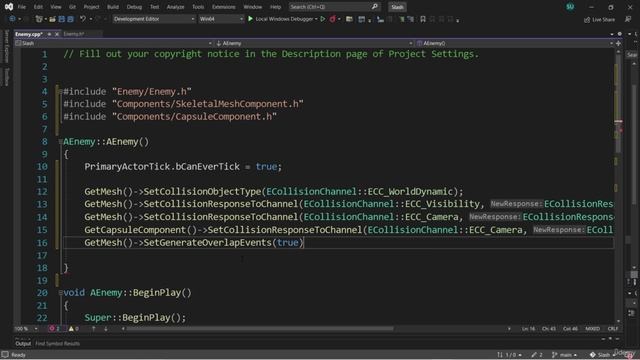Collapse the include block on line 4
The width and height of the screenshot is (640, 360).
tap(60, 91)
